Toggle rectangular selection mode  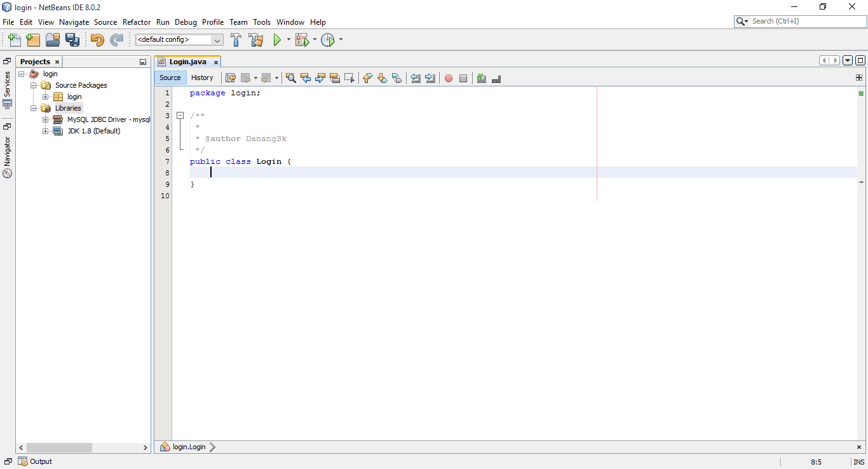(x=349, y=78)
